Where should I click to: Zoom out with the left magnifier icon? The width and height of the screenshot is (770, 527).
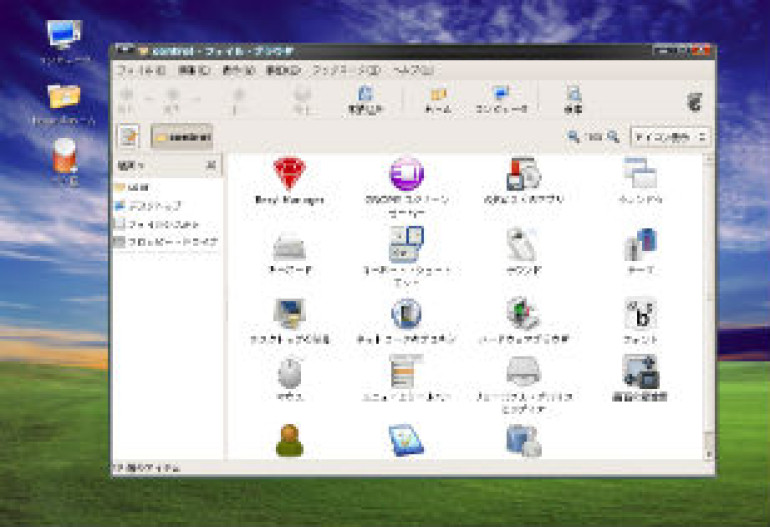[573, 137]
